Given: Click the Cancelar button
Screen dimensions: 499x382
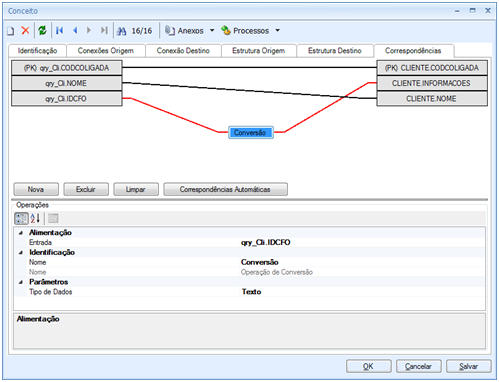Looking at the screenshot, I should pyautogui.click(x=418, y=367).
